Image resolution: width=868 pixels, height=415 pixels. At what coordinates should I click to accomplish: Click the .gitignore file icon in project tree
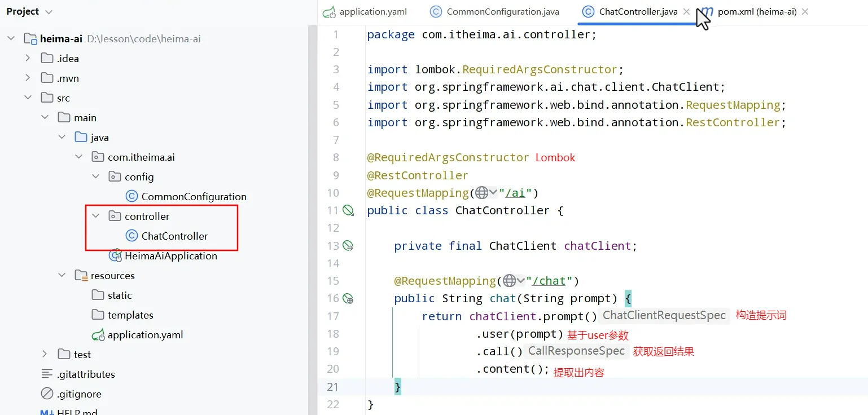[47, 394]
